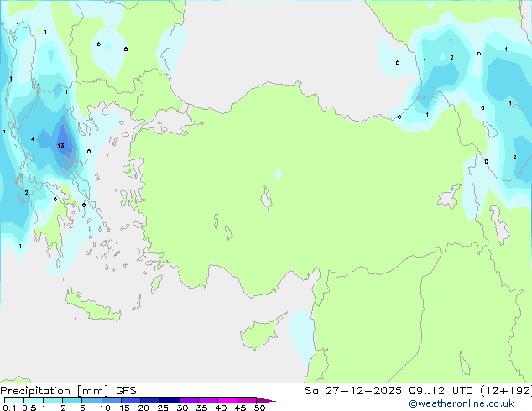532x411 pixels.
Task: Open the weatheronline.co.uk copyright link
Action: (462, 403)
